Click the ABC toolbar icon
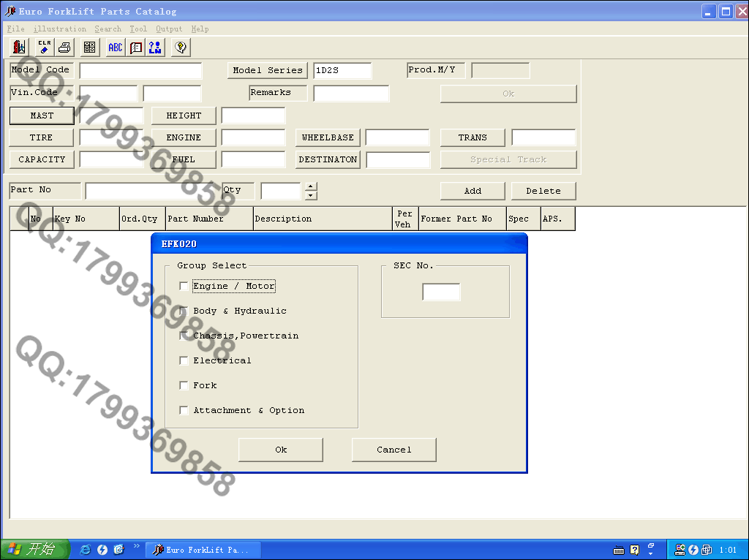The image size is (749, 560). pyautogui.click(x=116, y=48)
